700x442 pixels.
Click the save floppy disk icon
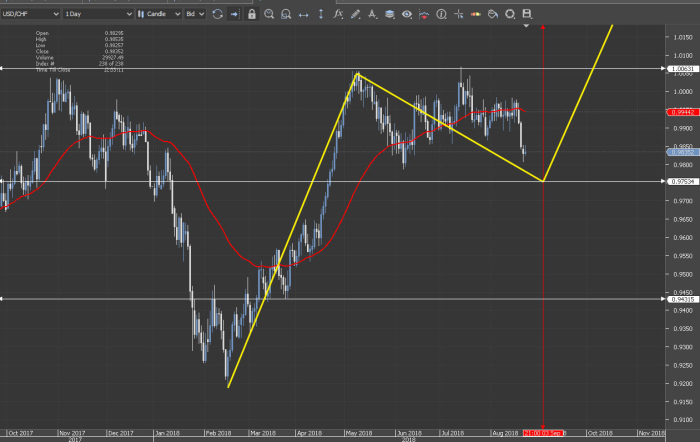click(x=527, y=14)
